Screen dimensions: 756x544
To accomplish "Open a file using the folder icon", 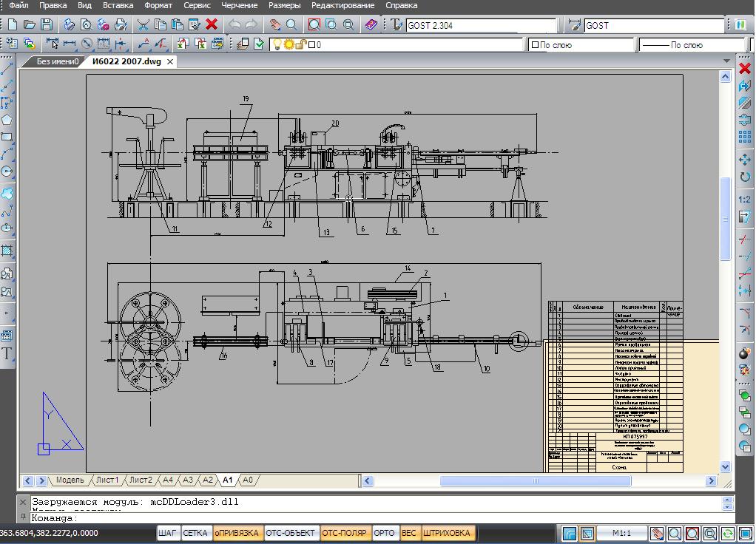I will point(30,24).
